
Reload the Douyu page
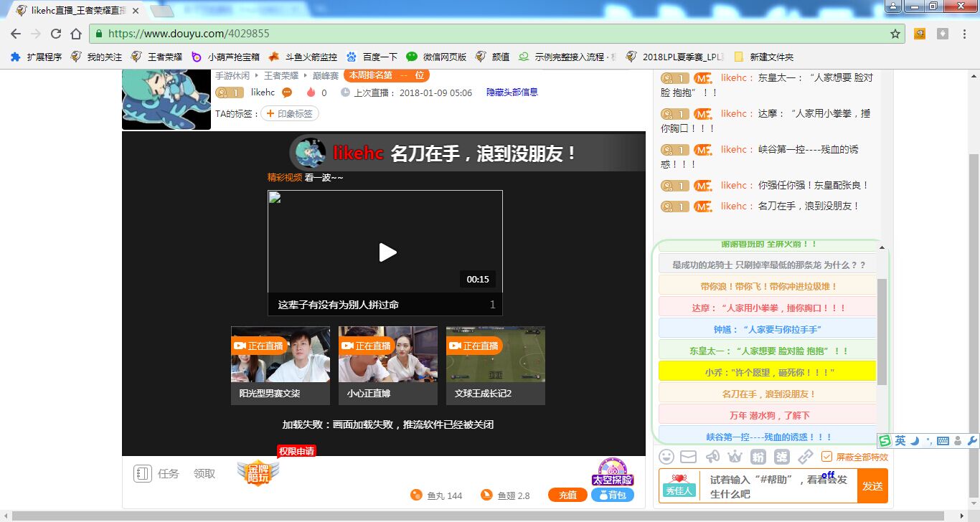tap(56, 34)
